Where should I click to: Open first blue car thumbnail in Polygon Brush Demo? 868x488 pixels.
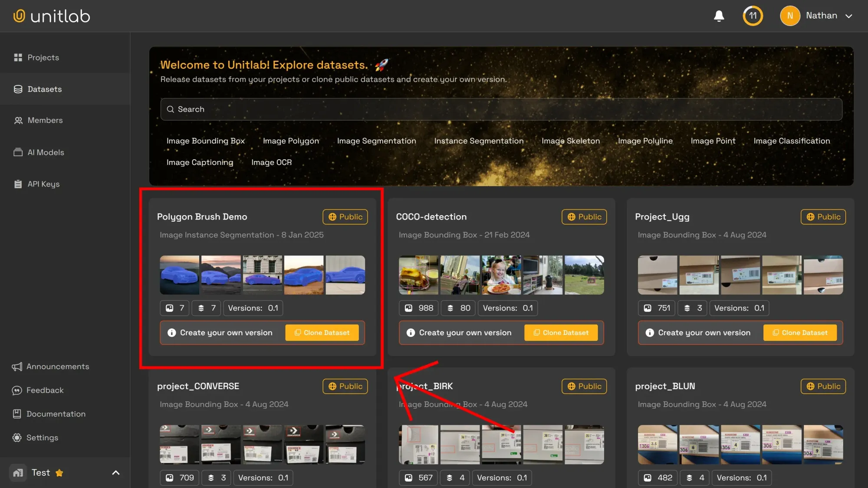click(179, 275)
